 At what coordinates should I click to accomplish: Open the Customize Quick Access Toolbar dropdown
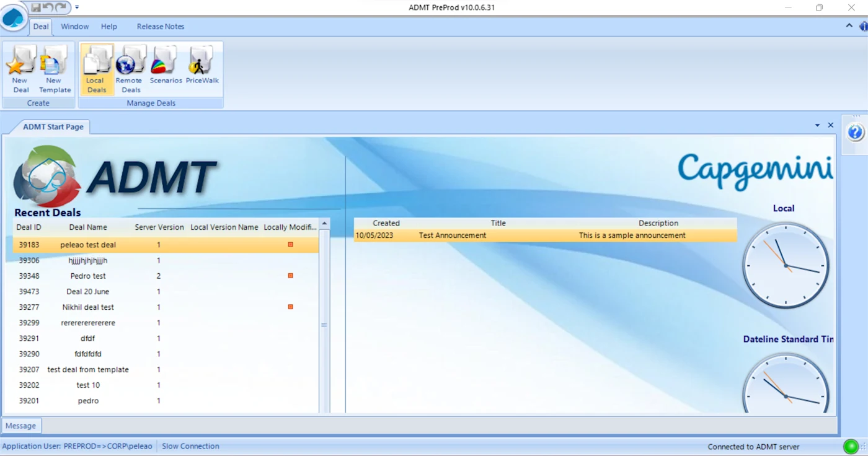pyautogui.click(x=77, y=7)
